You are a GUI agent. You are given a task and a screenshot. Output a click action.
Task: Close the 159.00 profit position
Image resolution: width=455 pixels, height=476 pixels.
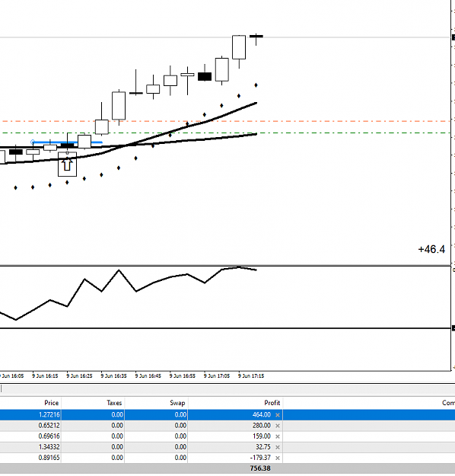coord(277,436)
